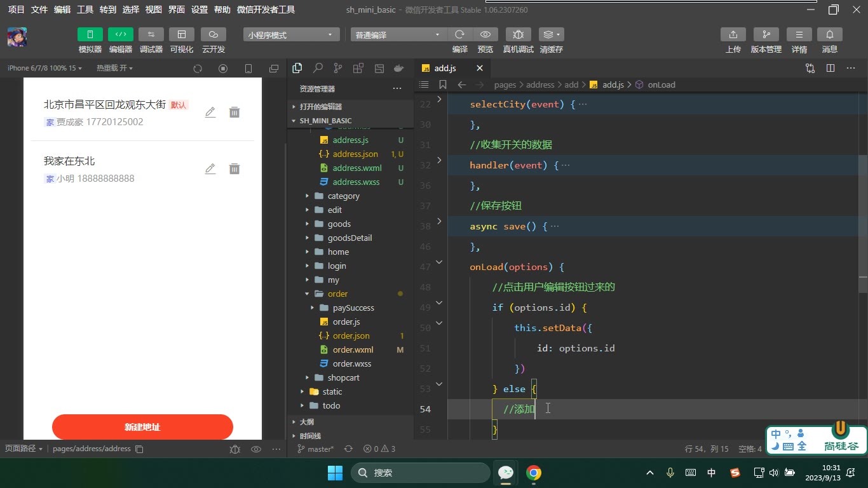Viewport: 868px width, 488px height.
Task: Toggle the Debugger panel button
Action: pyautogui.click(x=151, y=34)
